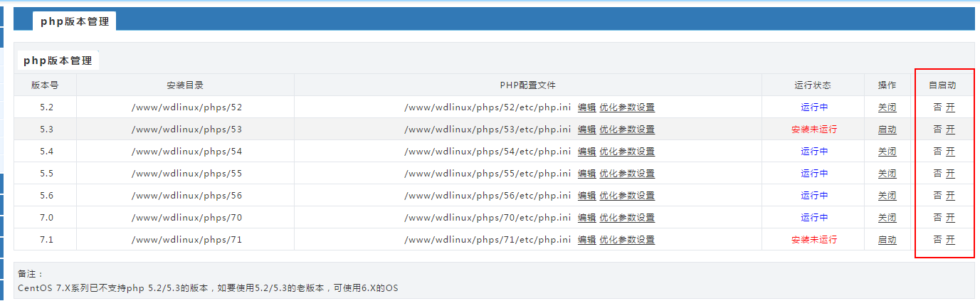Enable autostart 开 for PHP 7.1
The height and width of the screenshot is (306, 980).
[x=950, y=240]
